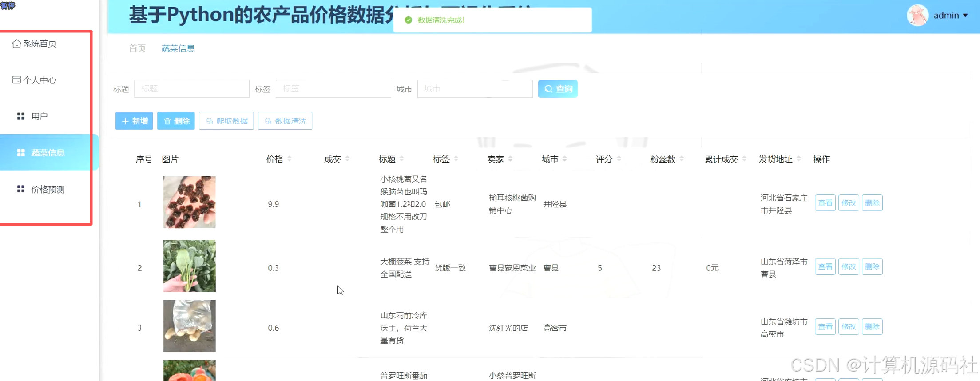Click 查看 for the 曹县 row
980x381 pixels.
click(x=825, y=266)
